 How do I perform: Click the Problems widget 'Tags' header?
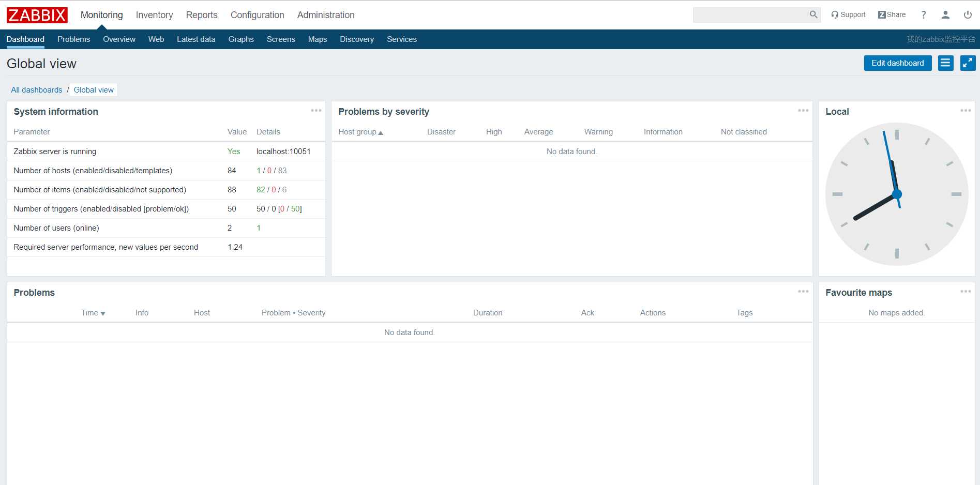[x=744, y=313]
